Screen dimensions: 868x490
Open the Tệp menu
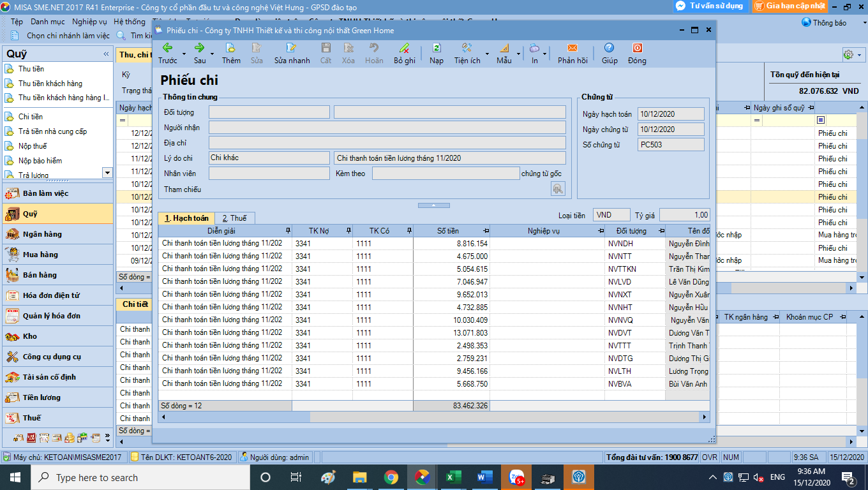click(17, 22)
